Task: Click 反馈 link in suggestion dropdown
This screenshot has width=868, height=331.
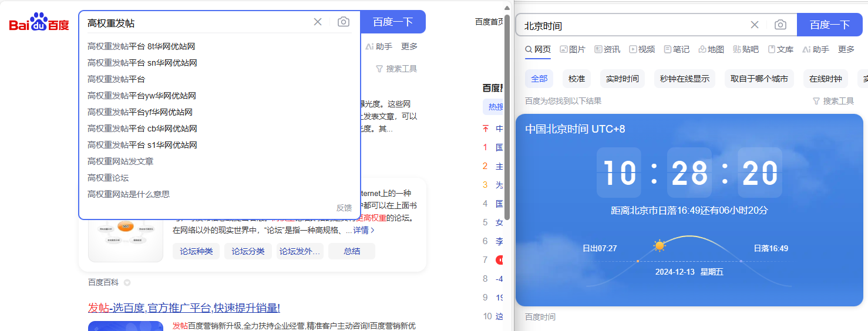Action: tap(344, 208)
